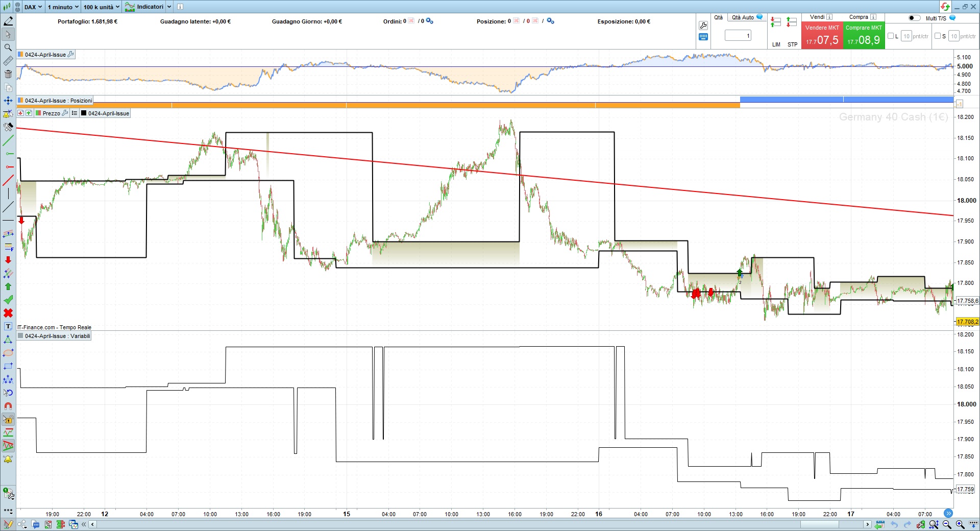This screenshot has width=980, height=531.
Task: Select the pencil drawing tool
Action: pyautogui.click(x=8, y=21)
